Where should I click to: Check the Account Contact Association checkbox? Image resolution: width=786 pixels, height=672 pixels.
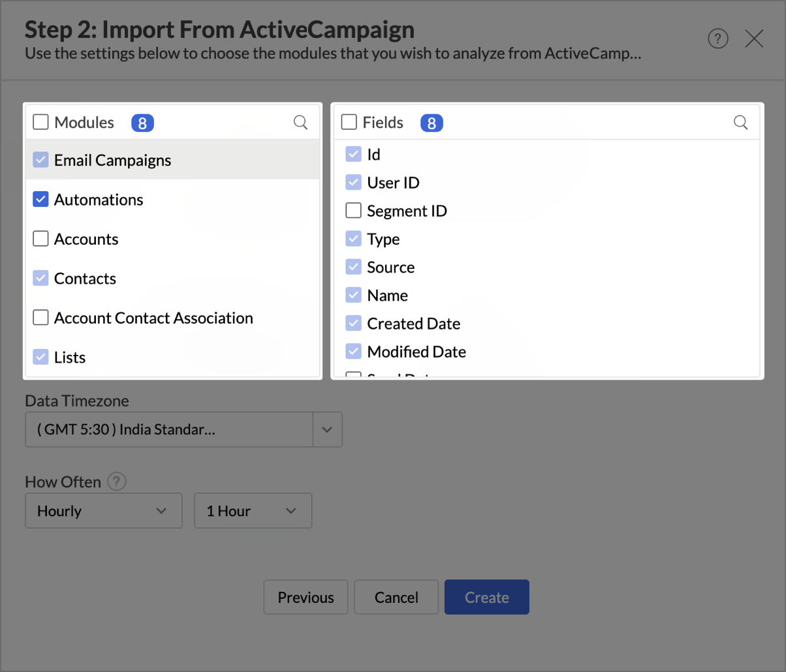tap(40, 318)
